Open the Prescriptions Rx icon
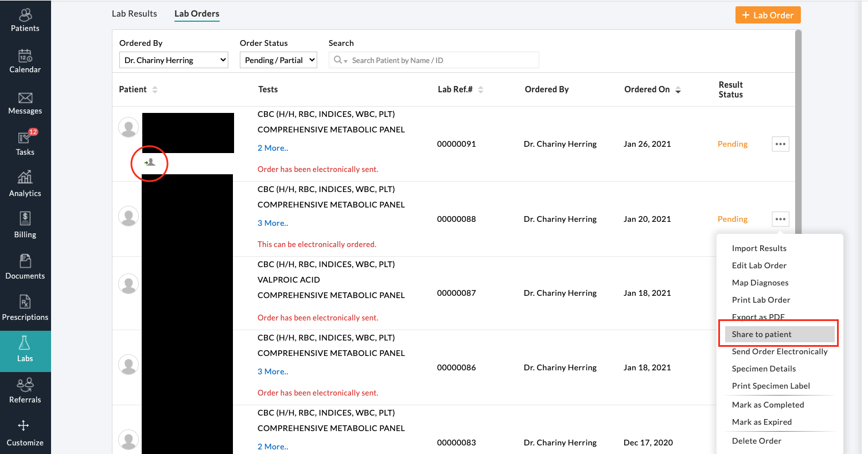The height and width of the screenshot is (454, 868). point(25,302)
